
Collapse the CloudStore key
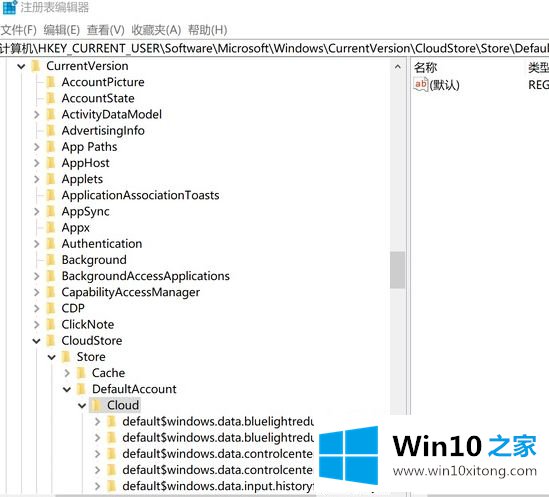click(37, 340)
